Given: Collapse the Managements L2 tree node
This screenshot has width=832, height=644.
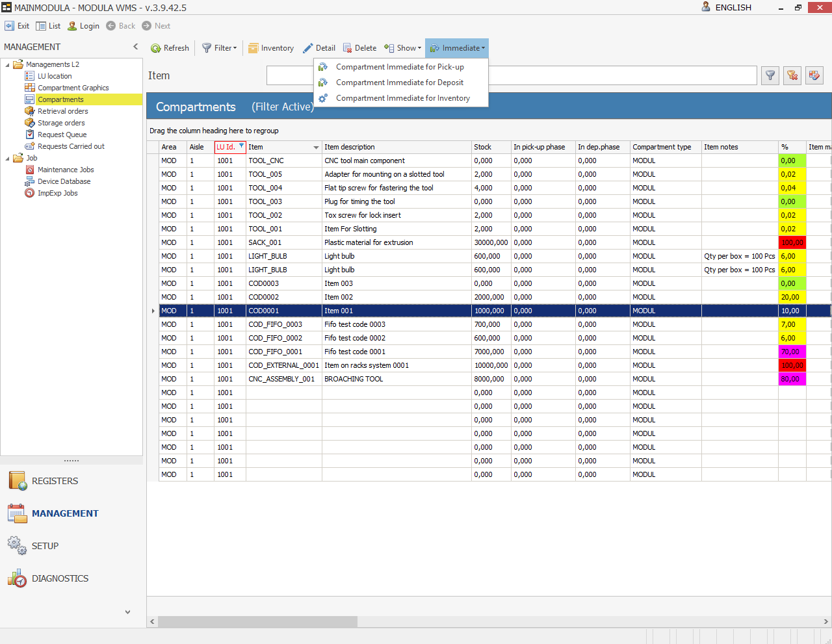Looking at the screenshot, I should click(x=8, y=65).
